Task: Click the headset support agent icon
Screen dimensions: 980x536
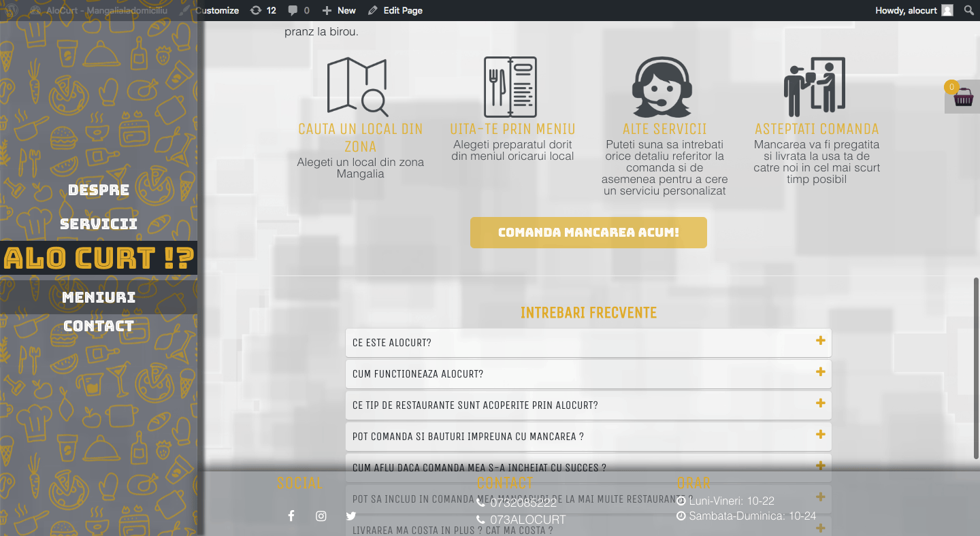Action: coord(662,87)
